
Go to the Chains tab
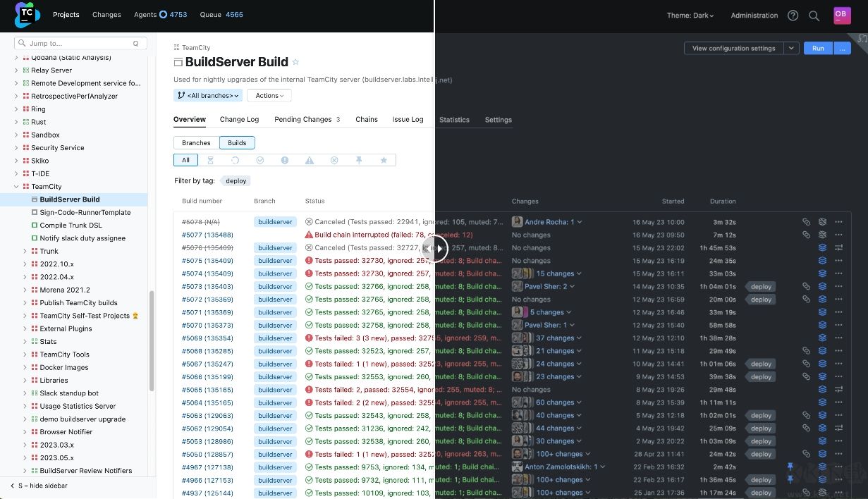367,119
